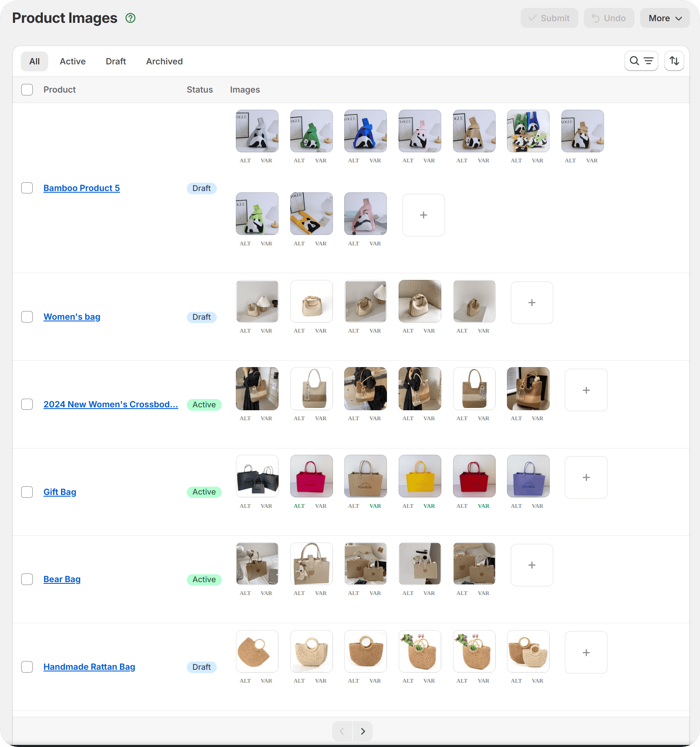Image resolution: width=700 pixels, height=747 pixels.
Task: Add an image to Handmade Rattan Bag
Action: pos(586,652)
